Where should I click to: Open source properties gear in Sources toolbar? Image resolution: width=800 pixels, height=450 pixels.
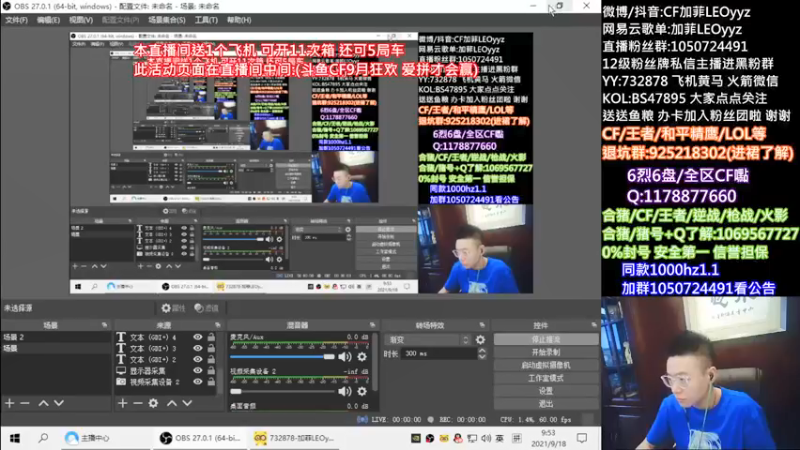coord(154,404)
